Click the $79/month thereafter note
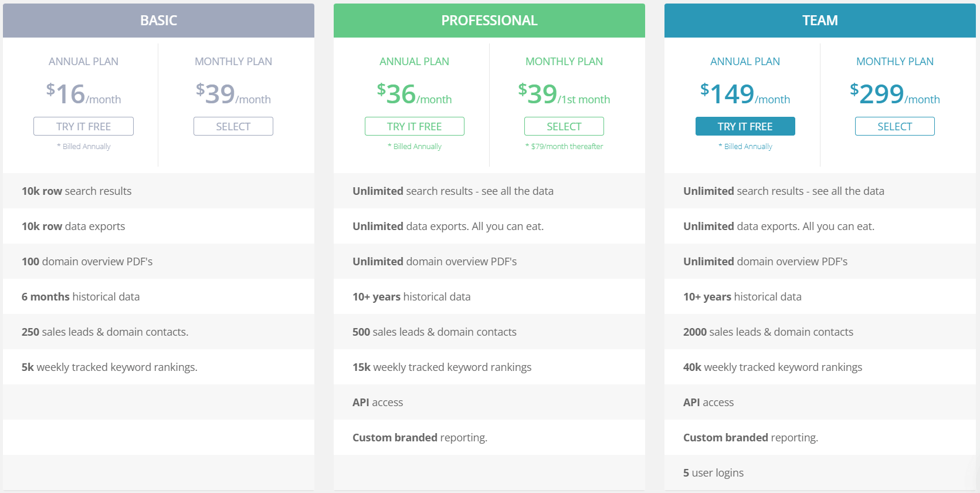980x493 pixels. point(564,146)
